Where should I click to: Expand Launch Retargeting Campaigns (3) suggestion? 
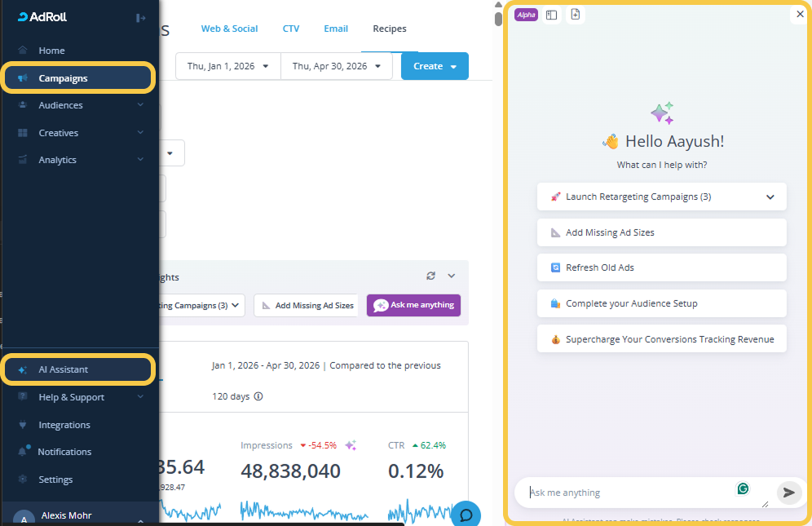click(662, 197)
